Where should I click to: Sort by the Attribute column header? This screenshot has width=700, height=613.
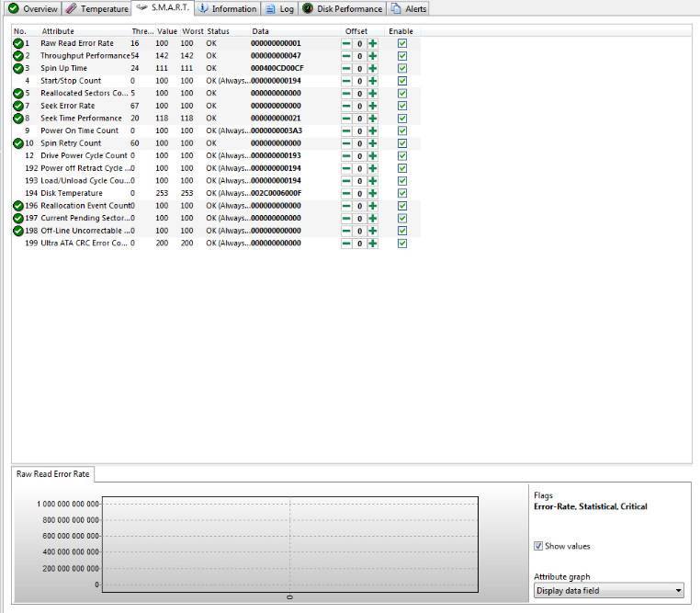pos(58,31)
